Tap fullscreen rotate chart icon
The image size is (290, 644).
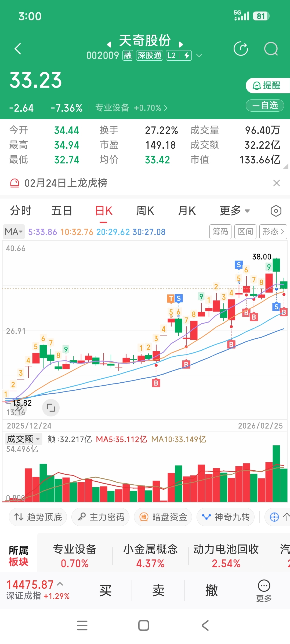click(x=51, y=408)
